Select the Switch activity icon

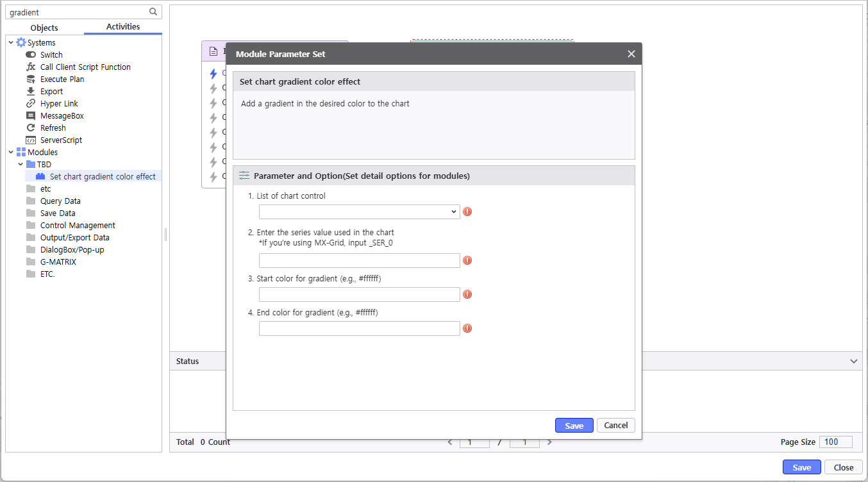[x=31, y=55]
